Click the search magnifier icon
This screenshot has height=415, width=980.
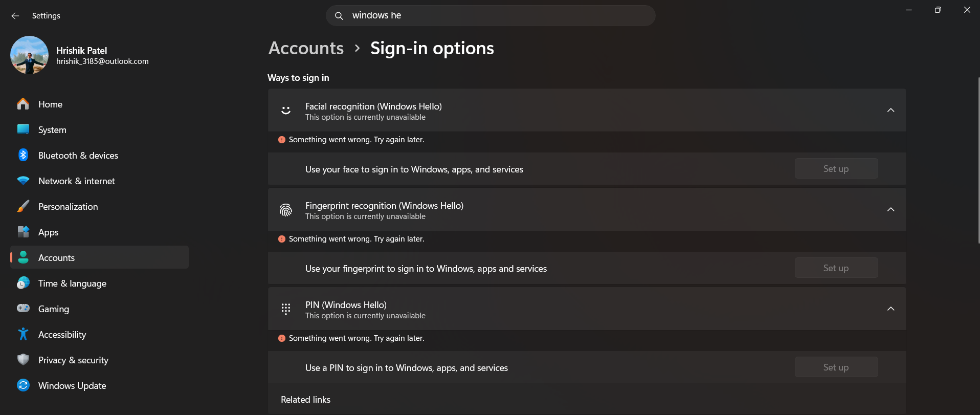[x=339, y=16]
